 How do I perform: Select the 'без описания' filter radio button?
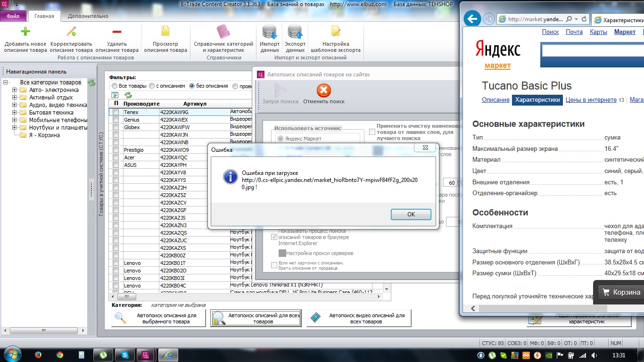[x=192, y=86]
